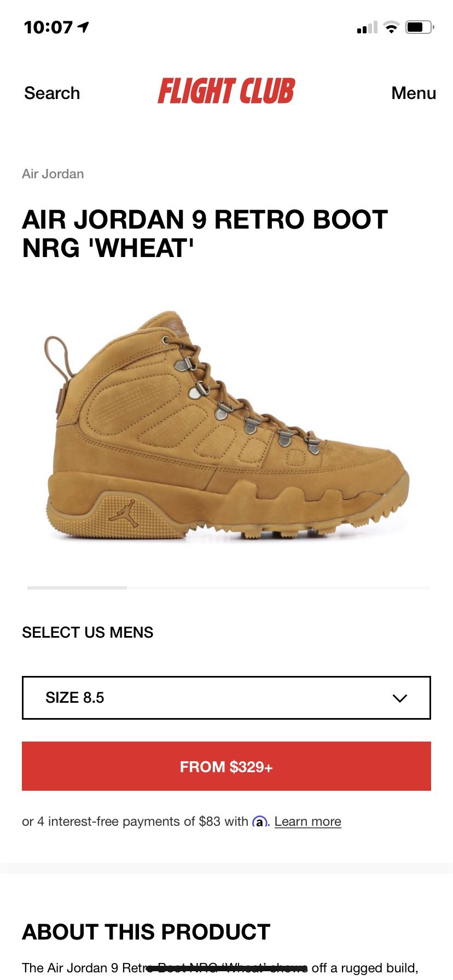This screenshot has height=980, width=453.
Task: Tap the cellular signal bars icon
Action: tap(367, 27)
